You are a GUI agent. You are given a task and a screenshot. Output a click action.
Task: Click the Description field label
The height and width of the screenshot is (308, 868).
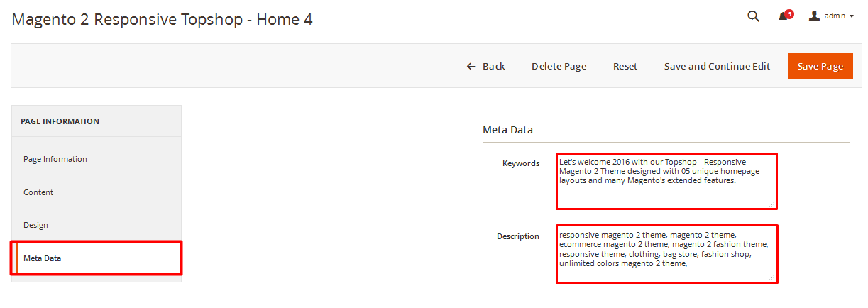[x=518, y=236]
